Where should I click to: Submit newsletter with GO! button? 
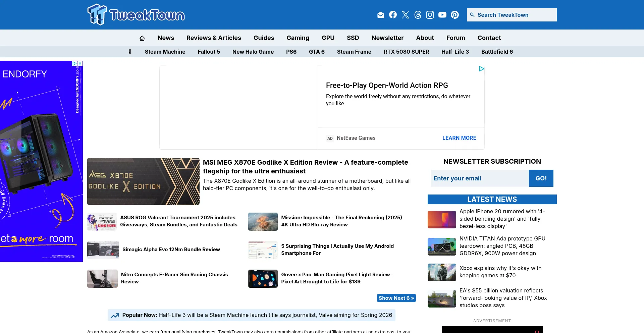point(541,178)
